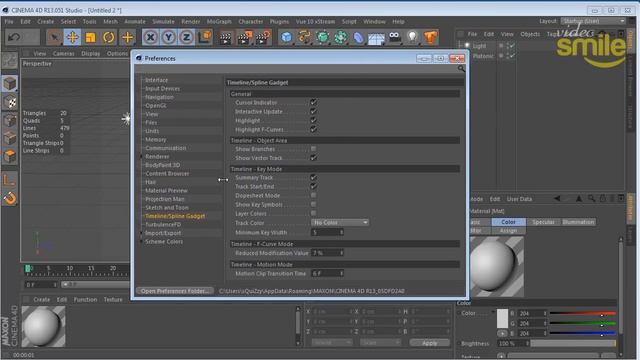Select the Move tool

pos(72,38)
